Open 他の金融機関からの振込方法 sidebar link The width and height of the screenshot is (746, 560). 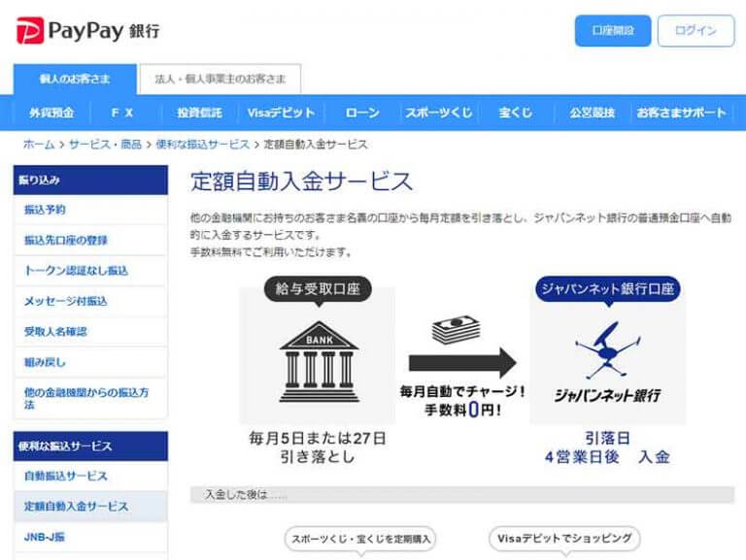(x=90, y=398)
